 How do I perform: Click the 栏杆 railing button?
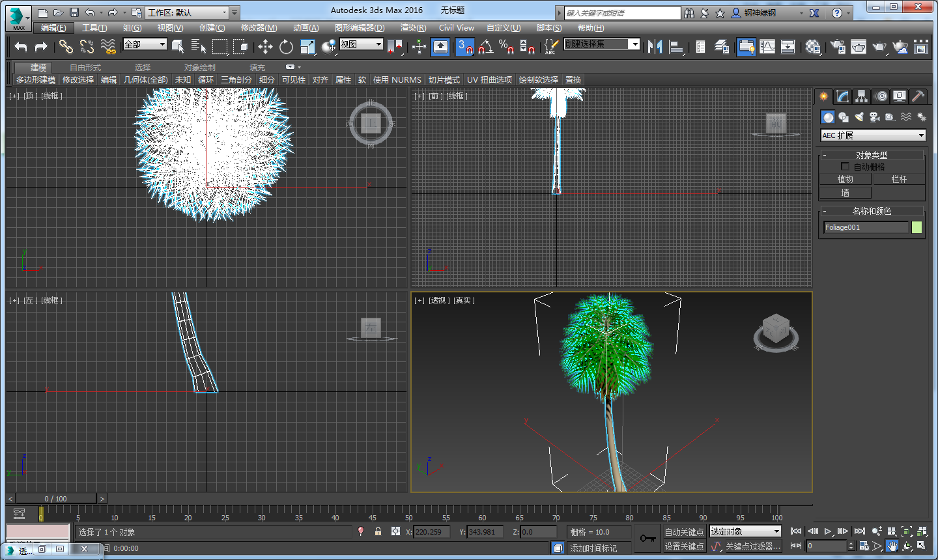[x=899, y=179]
